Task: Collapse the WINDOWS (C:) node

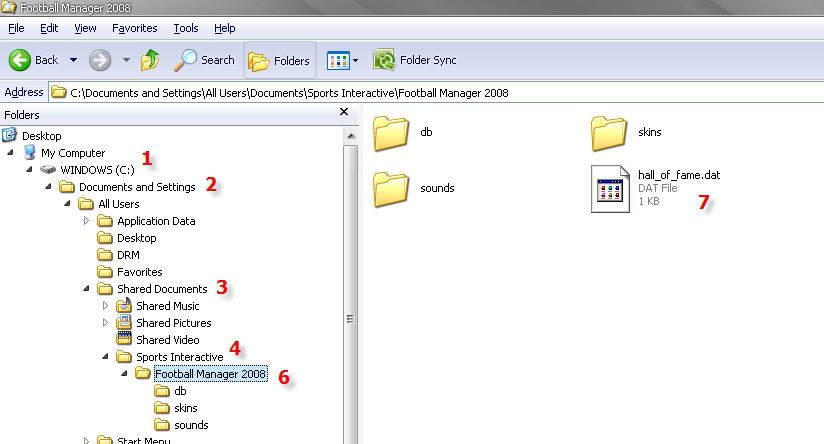Action: tap(29, 169)
